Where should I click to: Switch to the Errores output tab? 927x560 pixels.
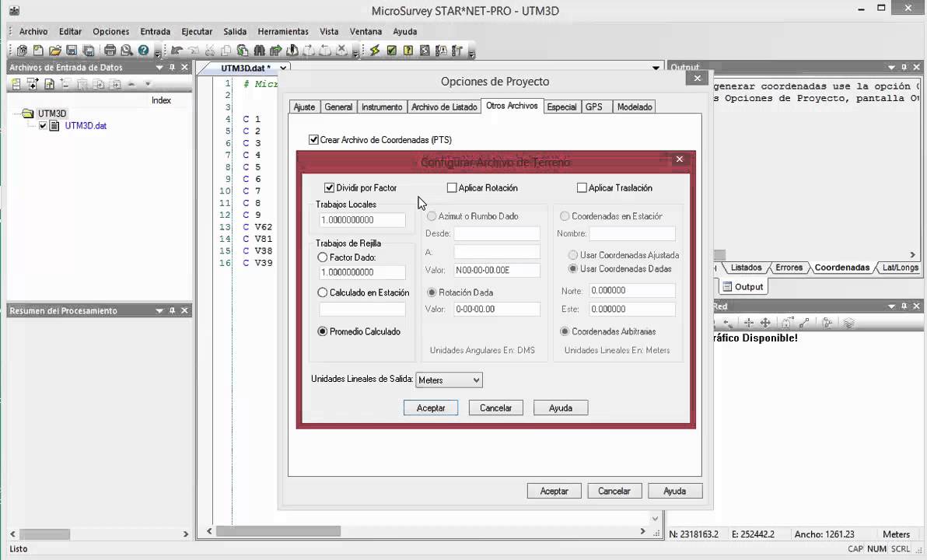coord(789,268)
